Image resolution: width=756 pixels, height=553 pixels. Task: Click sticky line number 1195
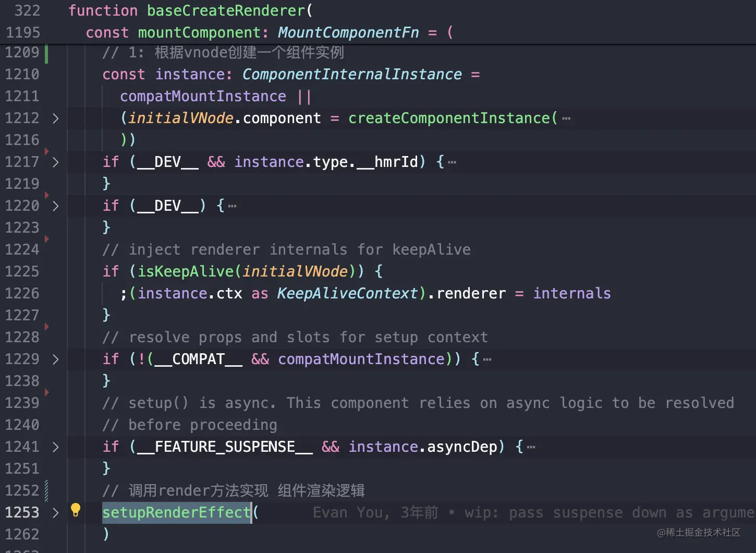[22, 32]
